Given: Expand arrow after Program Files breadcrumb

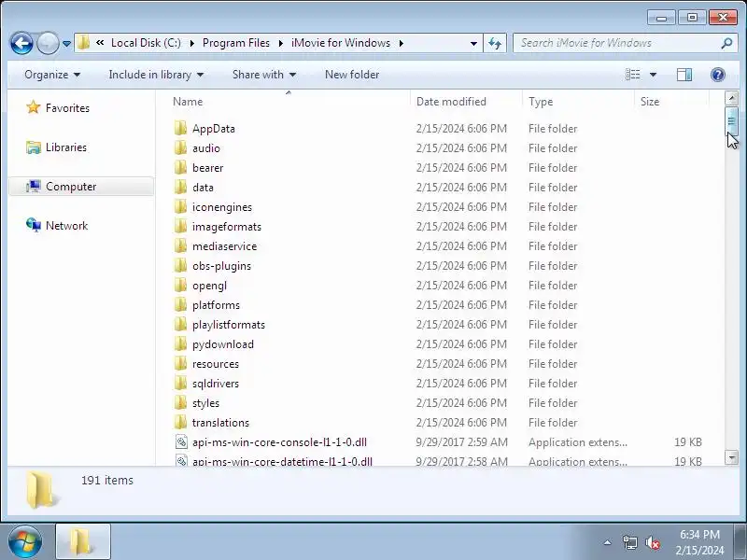Looking at the screenshot, I should pyautogui.click(x=281, y=43).
